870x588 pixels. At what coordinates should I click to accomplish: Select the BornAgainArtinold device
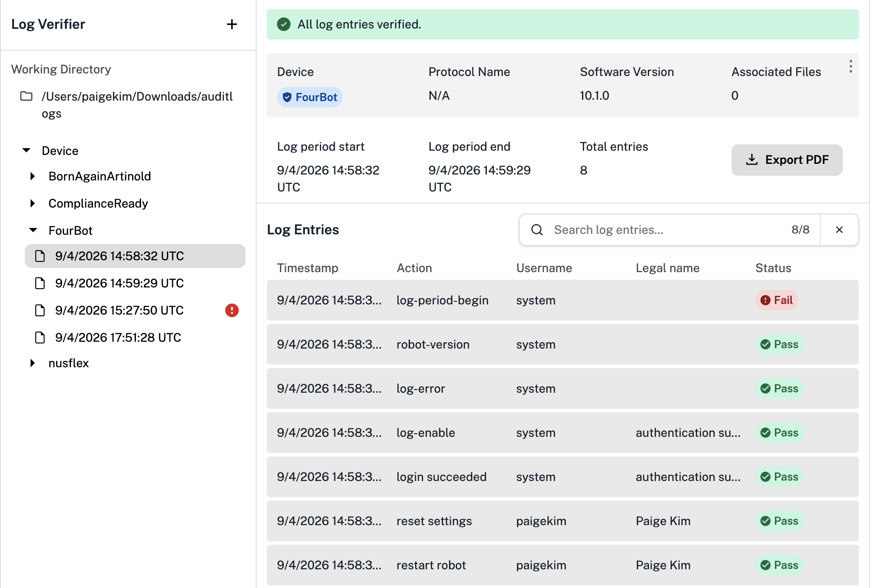(x=100, y=176)
